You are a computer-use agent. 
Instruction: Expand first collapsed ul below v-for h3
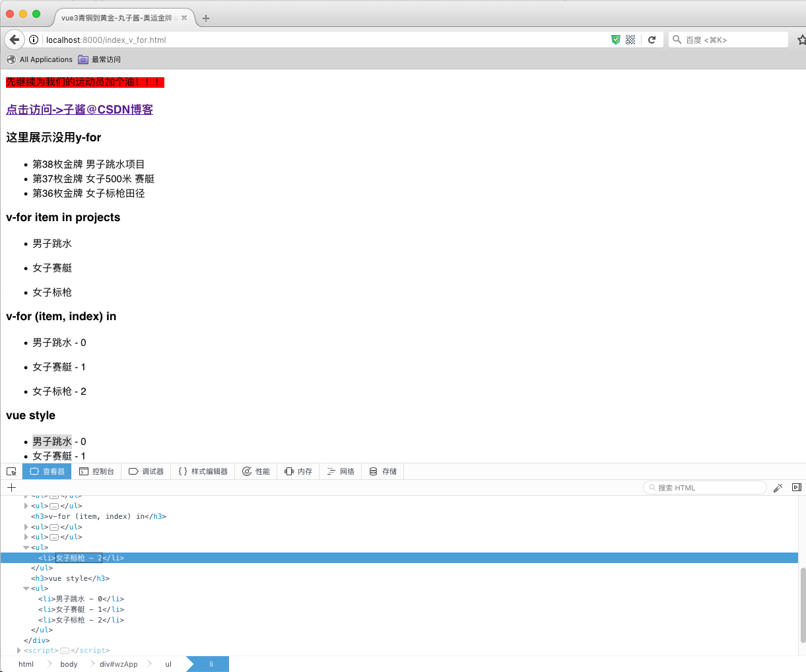click(x=26, y=527)
